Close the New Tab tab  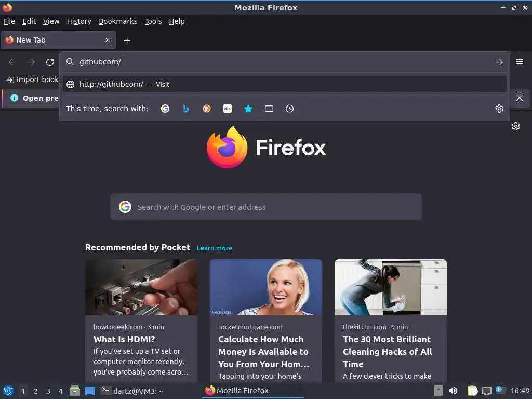tap(108, 40)
